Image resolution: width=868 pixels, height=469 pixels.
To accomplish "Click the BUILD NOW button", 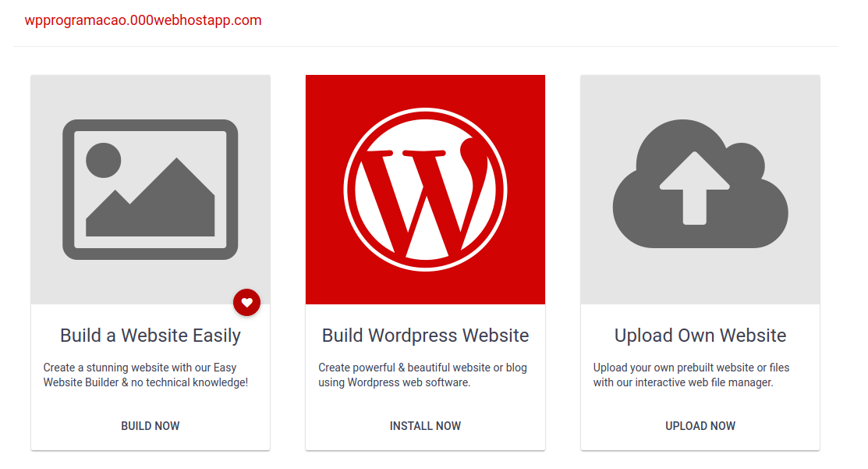I will (150, 426).
